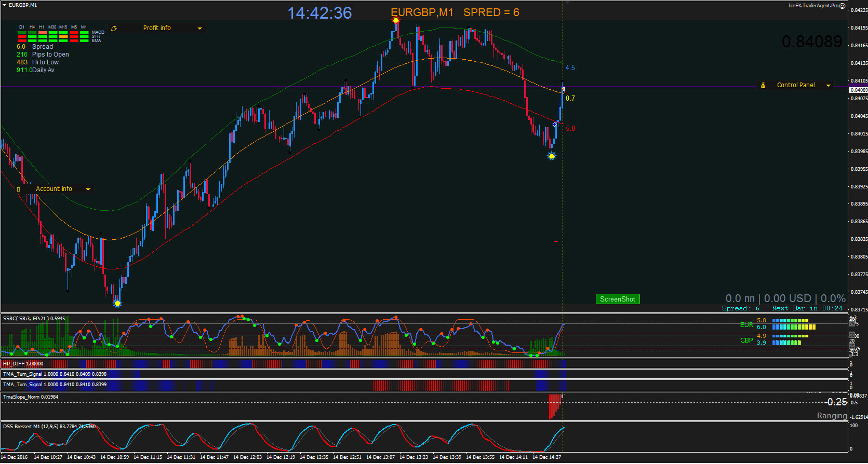Click the salmon MACD cell under H1
The image size is (868, 464).
pyautogui.click(x=43, y=33)
